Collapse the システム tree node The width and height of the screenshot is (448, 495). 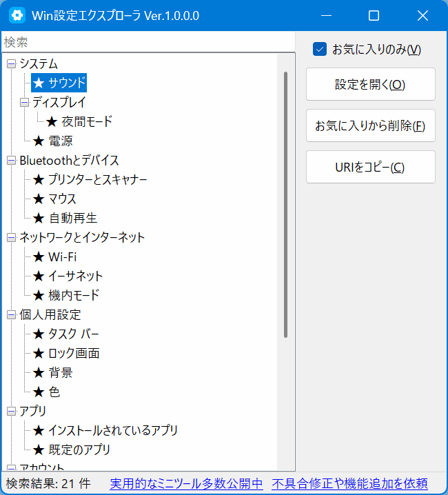(11, 64)
